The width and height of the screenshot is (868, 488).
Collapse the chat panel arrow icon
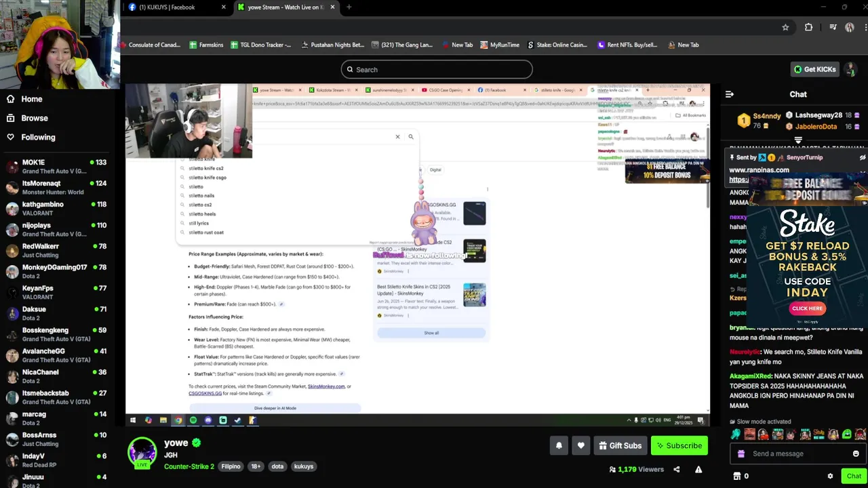click(730, 94)
